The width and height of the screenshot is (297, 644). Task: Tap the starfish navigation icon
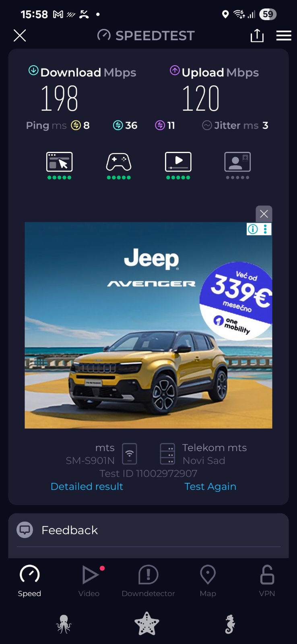pyautogui.click(x=147, y=624)
